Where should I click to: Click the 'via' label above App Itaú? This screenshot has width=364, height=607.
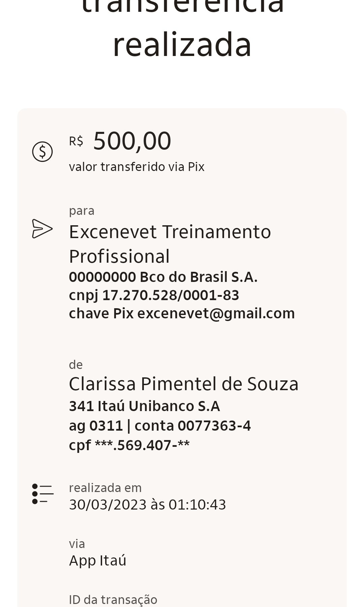click(x=77, y=544)
